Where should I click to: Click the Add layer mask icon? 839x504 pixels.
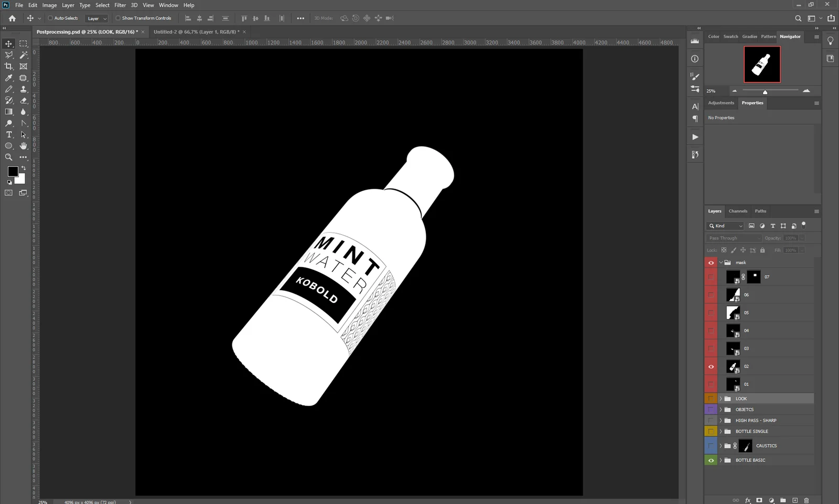coord(759,500)
